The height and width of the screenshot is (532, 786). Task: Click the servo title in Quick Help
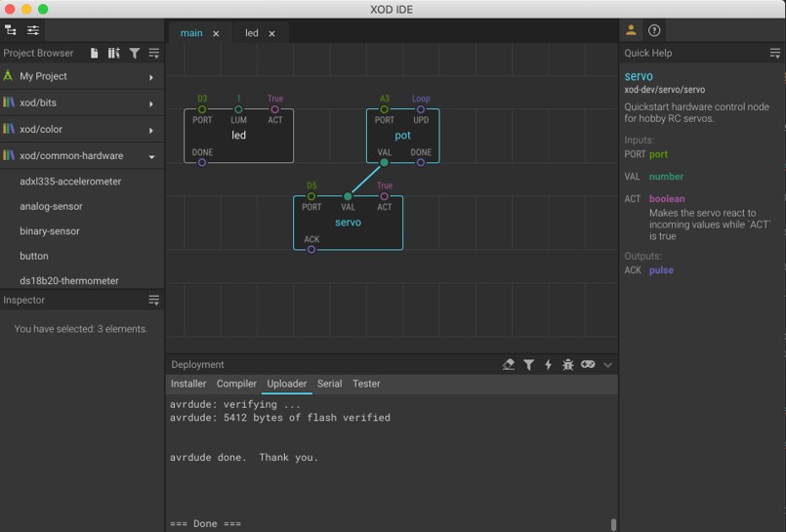pyautogui.click(x=639, y=76)
